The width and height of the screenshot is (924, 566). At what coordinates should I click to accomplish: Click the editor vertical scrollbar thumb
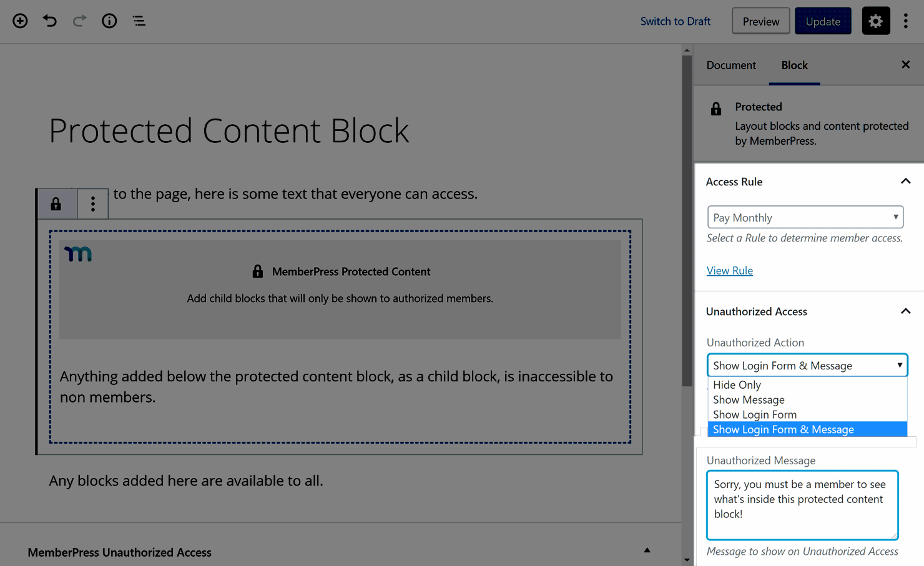click(687, 221)
